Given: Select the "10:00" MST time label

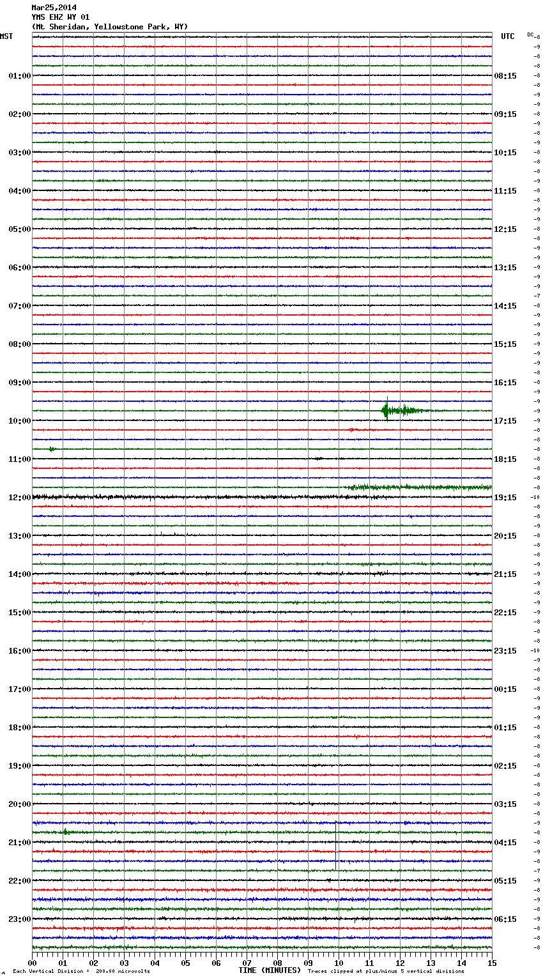Looking at the screenshot, I should point(20,421).
